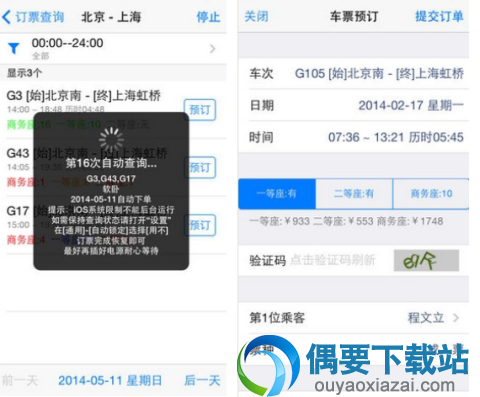Tap the 时间 07:36 ~ 13:21 row
This screenshot has width=480, height=397.
[354, 137]
